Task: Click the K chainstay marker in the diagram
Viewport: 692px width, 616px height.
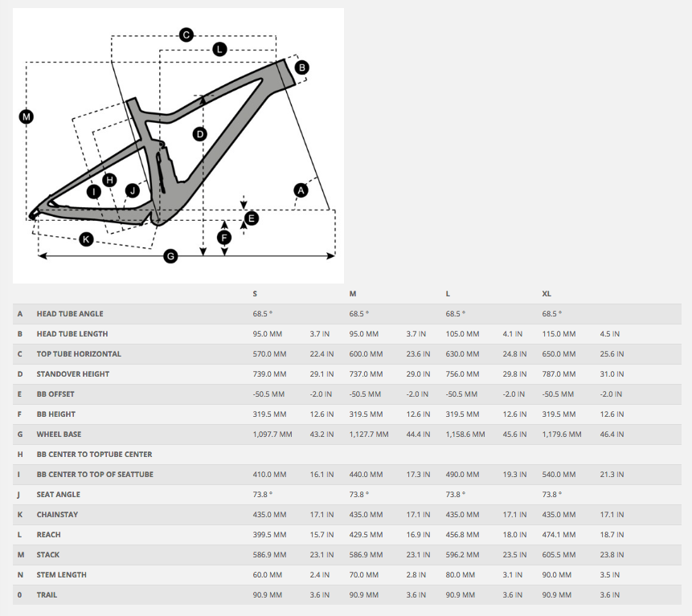Action: point(86,239)
